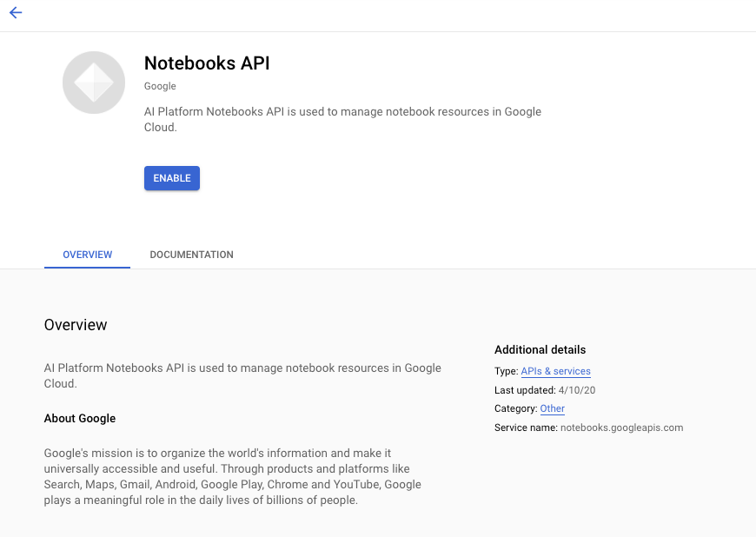Switch to the Overview tab
Viewport: 756px width, 537px height.
point(87,255)
